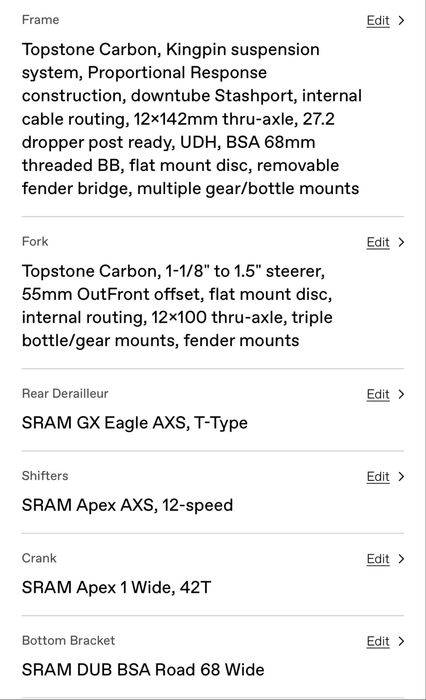Expand Frame using its chevron arrow
This screenshot has height=700, width=426.
click(x=401, y=21)
